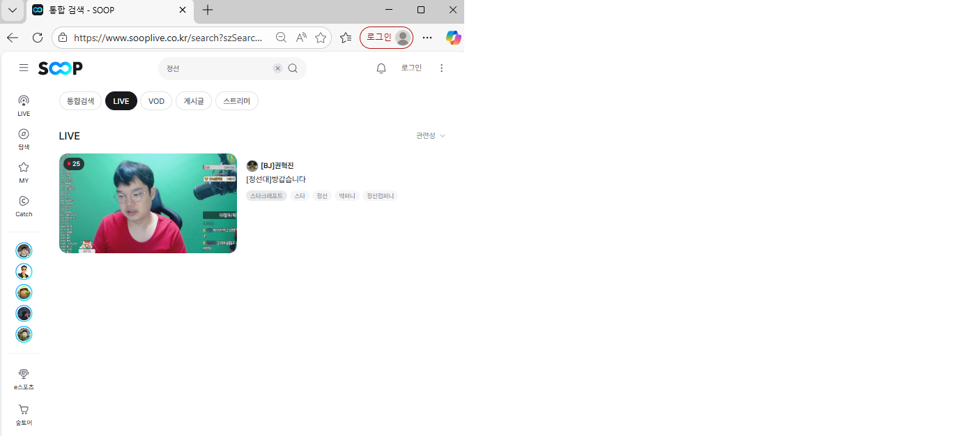Click the 로그인 link in site header
Image resolution: width=980 pixels, height=436 pixels.
point(411,68)
